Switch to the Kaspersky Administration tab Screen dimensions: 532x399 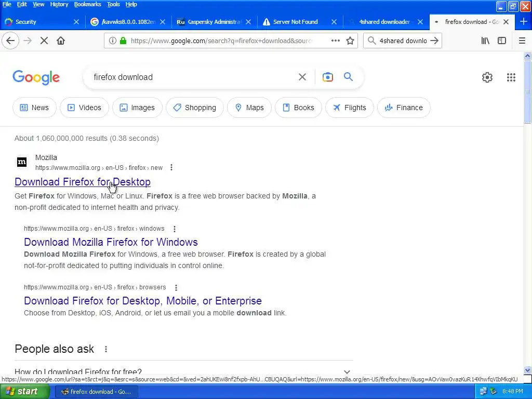(x=214, y=22)
